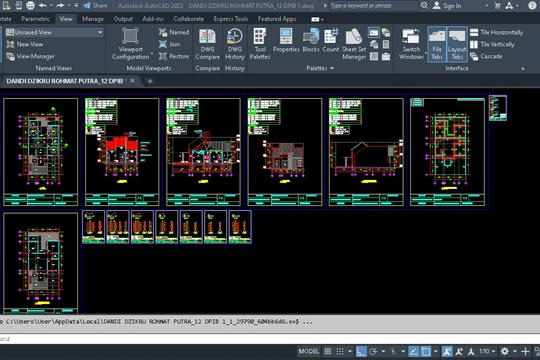Screen dimensions: 540x360
Task: Launch the DWG Compare tool
Action: (x=207, y=44)
